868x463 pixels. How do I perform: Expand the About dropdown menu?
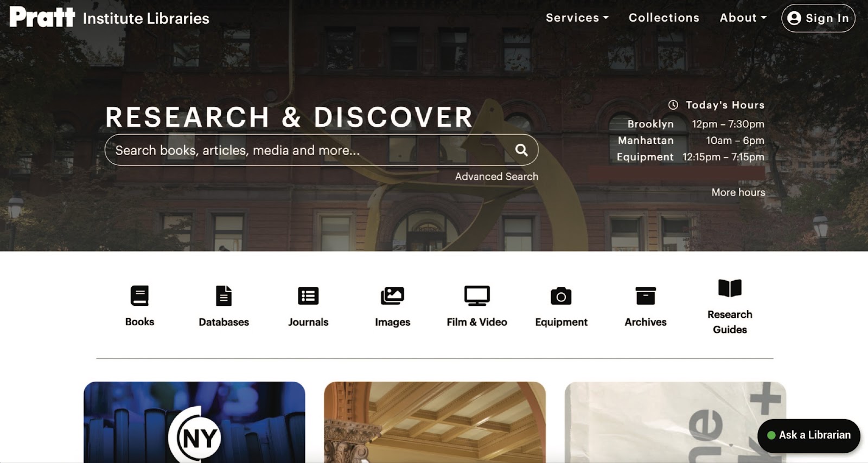[x=743, y=18]
